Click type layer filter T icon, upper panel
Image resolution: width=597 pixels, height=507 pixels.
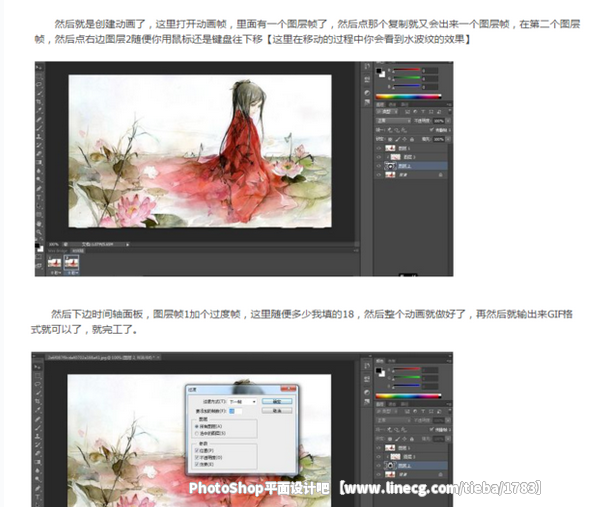423,112
